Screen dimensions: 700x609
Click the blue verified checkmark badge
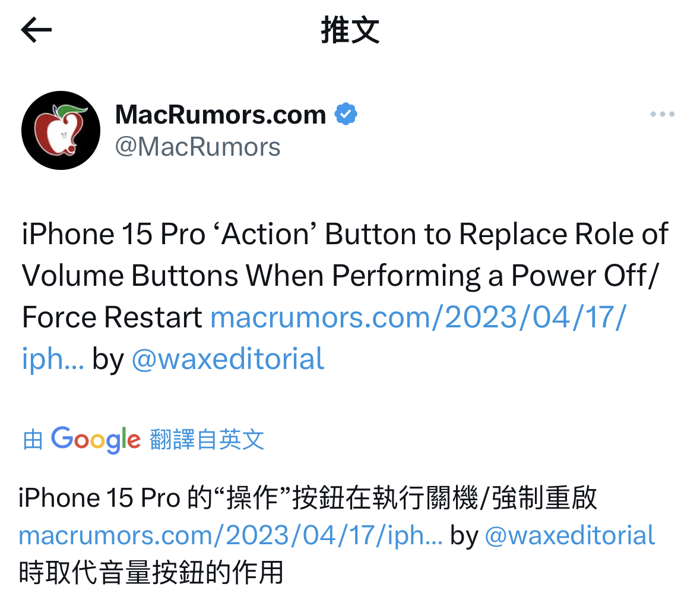coord(346,114)
